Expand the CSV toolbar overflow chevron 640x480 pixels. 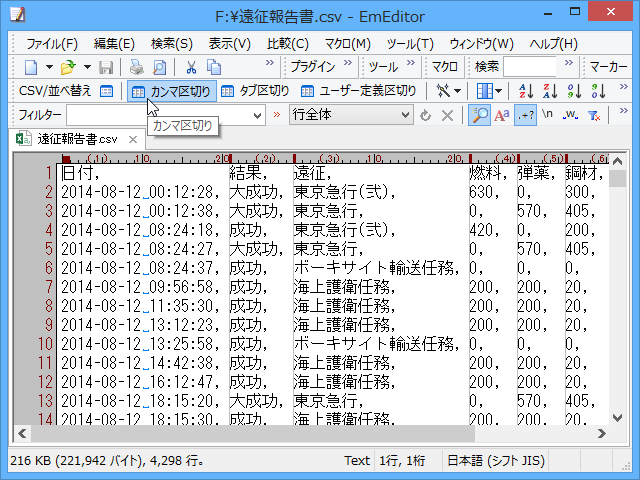click(x=623, y=87)
